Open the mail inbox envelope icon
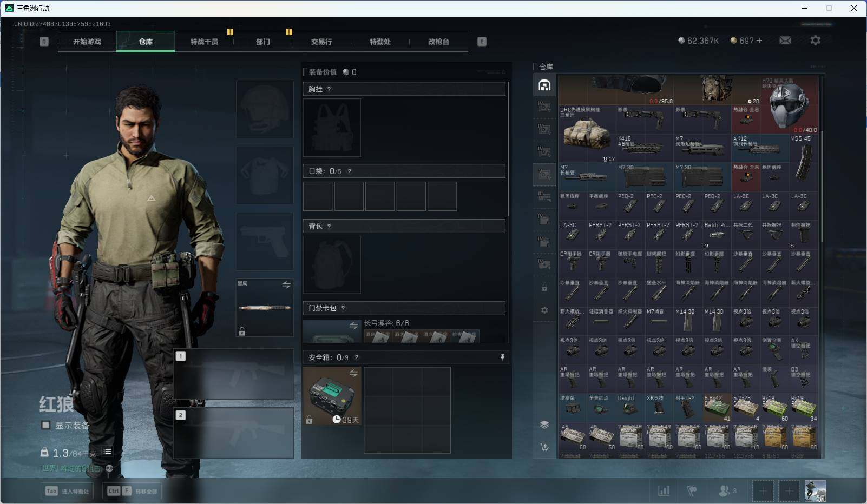This screenshot has width=867, height=504. pos(785,41)
